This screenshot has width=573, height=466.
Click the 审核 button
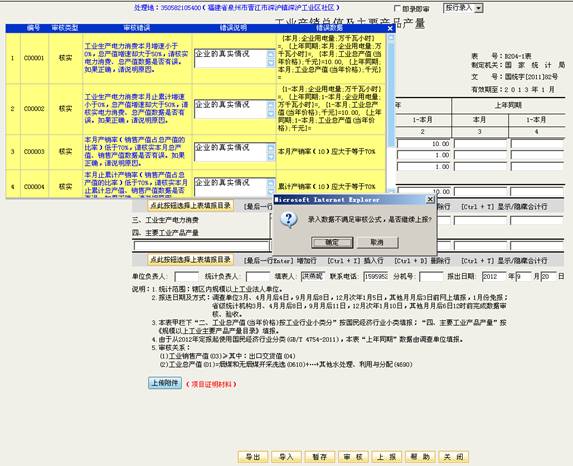click(x=353, y=457)
